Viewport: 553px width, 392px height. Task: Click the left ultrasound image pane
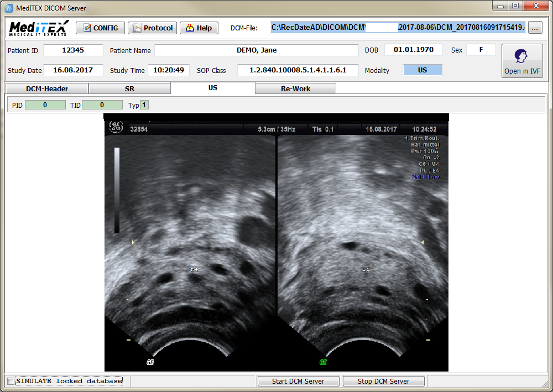pos(190,247)
